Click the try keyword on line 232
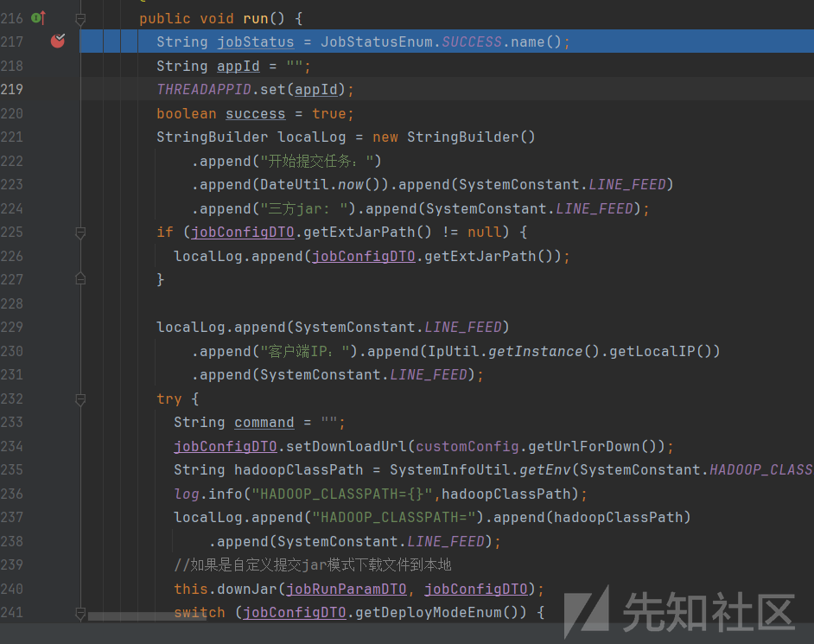The image size is (814, 644). (169, 399)
